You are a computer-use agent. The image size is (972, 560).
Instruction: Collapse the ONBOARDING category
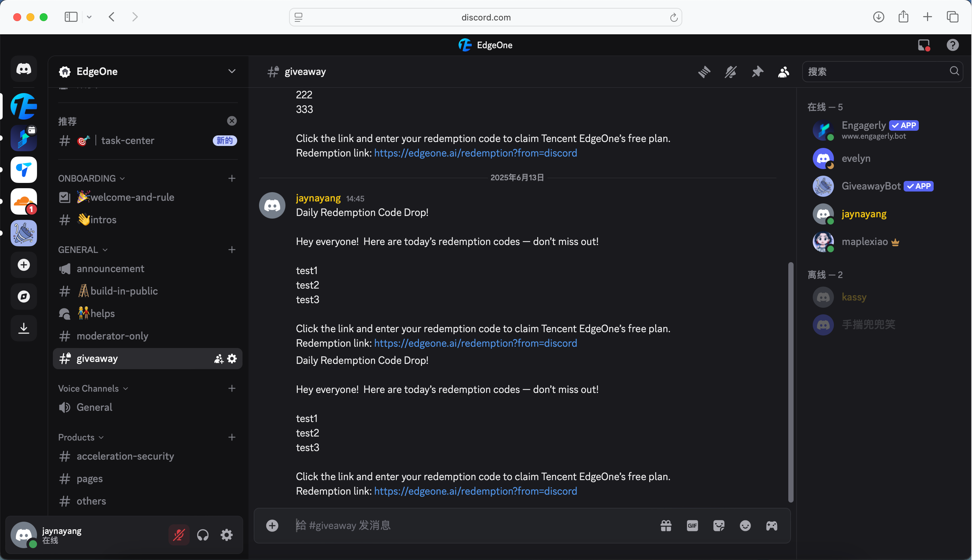click(92, 178)
